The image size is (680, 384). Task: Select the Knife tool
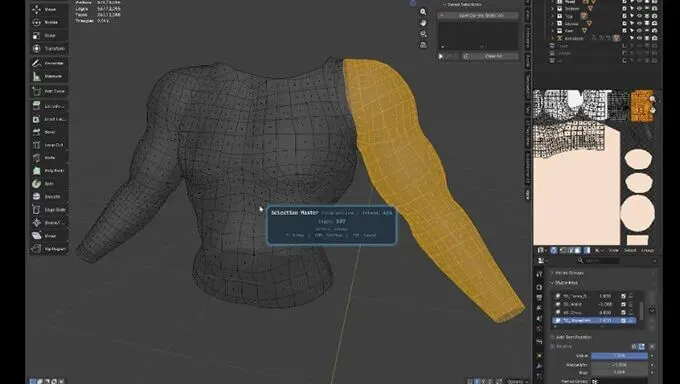[x=49, y=158]
